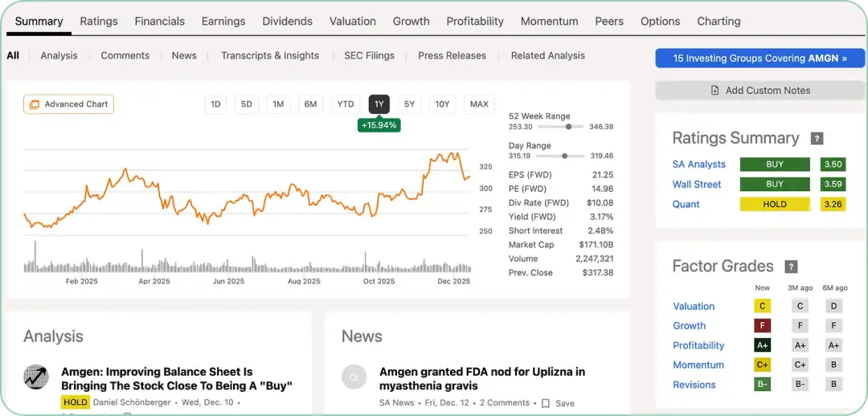The width and height of the screenshot is (868, 416).
Task: Set chart range to 5Y
Action: coord(409,104)
